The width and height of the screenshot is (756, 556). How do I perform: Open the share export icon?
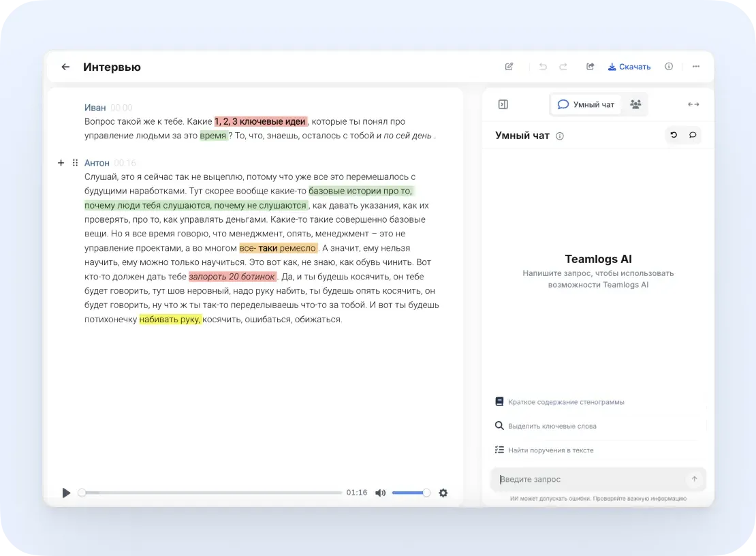tap(590, 67)
